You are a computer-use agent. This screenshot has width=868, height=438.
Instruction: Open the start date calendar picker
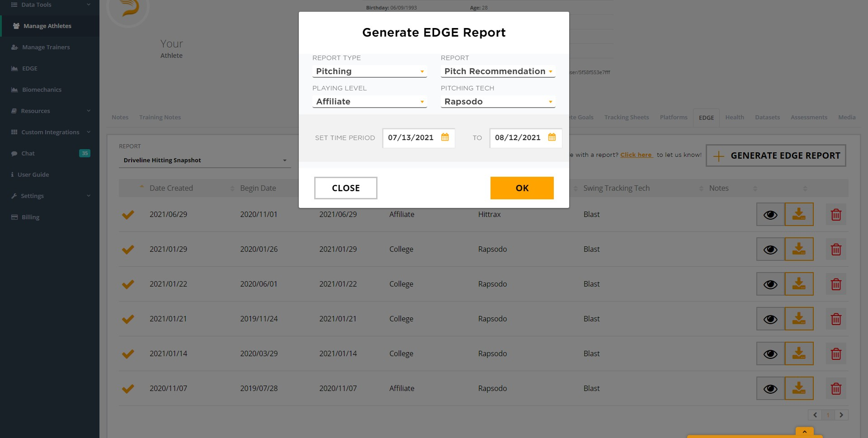(445, 137)
